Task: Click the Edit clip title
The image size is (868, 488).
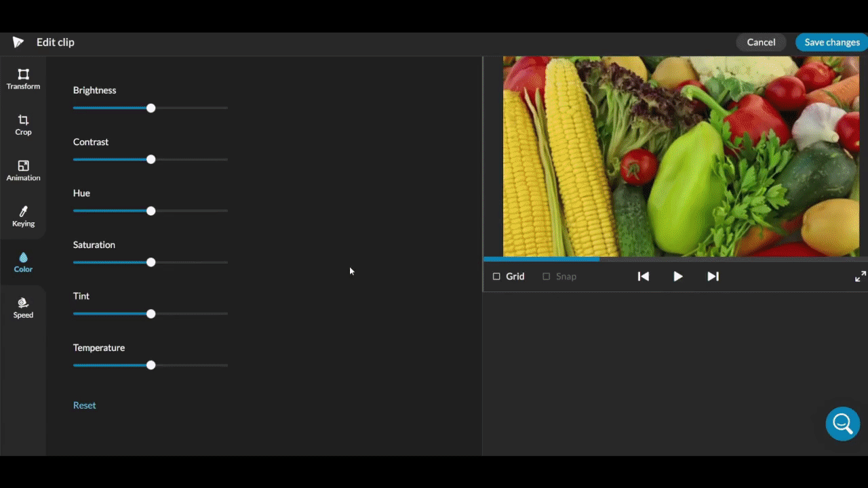Action: pos(56,42)
